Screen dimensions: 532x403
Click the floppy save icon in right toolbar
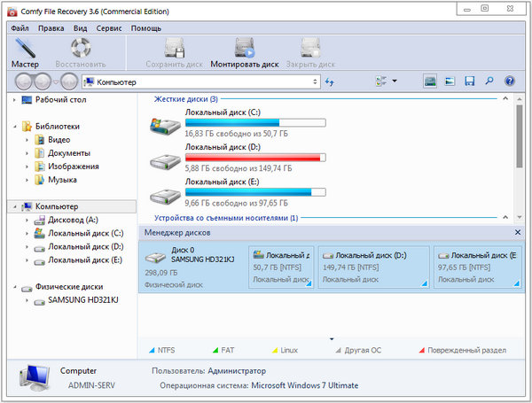pos(470,81)
